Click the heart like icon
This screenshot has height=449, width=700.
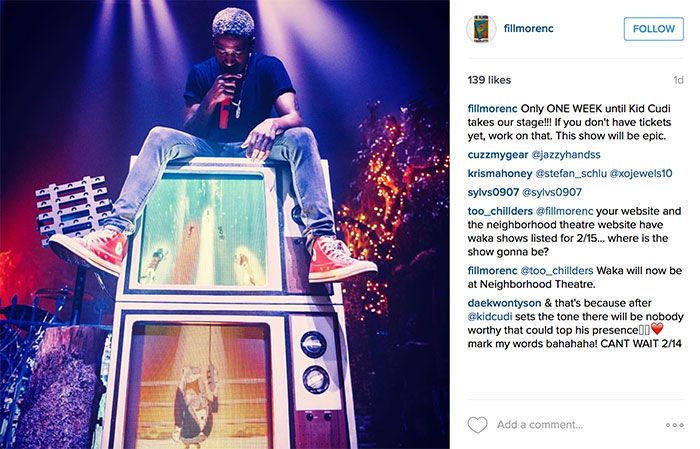[477, 424]
